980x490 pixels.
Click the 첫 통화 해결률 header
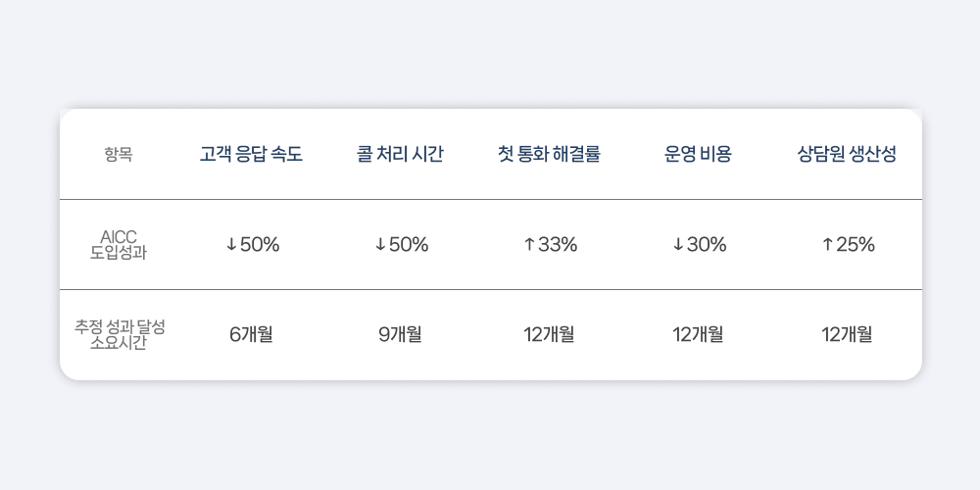[549, 155]
